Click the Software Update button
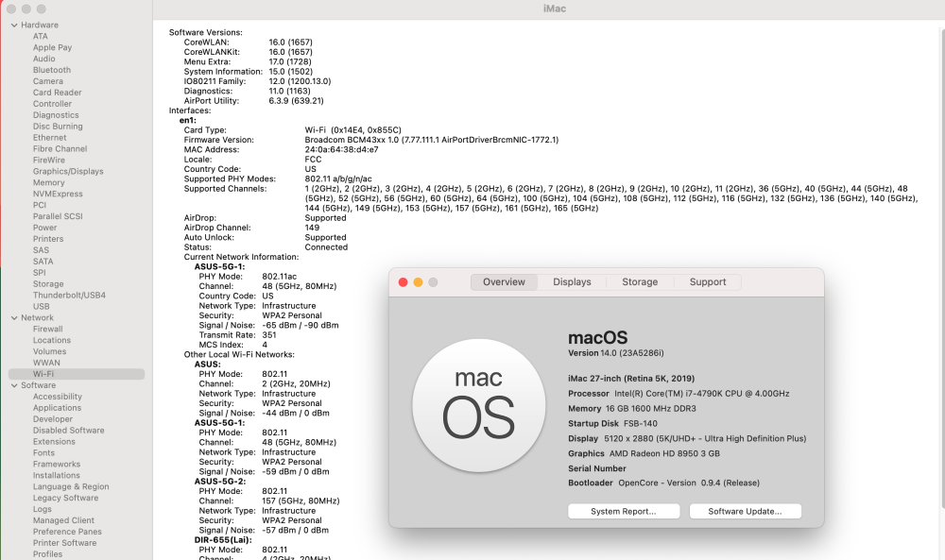The width and height of the screenshot is (945, 560). tap(745, 511)
